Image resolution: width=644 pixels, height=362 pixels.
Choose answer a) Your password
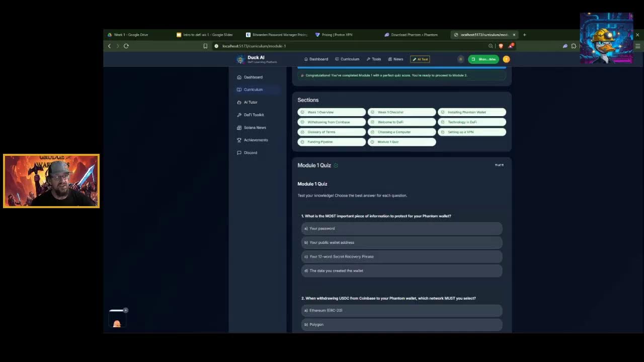[401, 228]
